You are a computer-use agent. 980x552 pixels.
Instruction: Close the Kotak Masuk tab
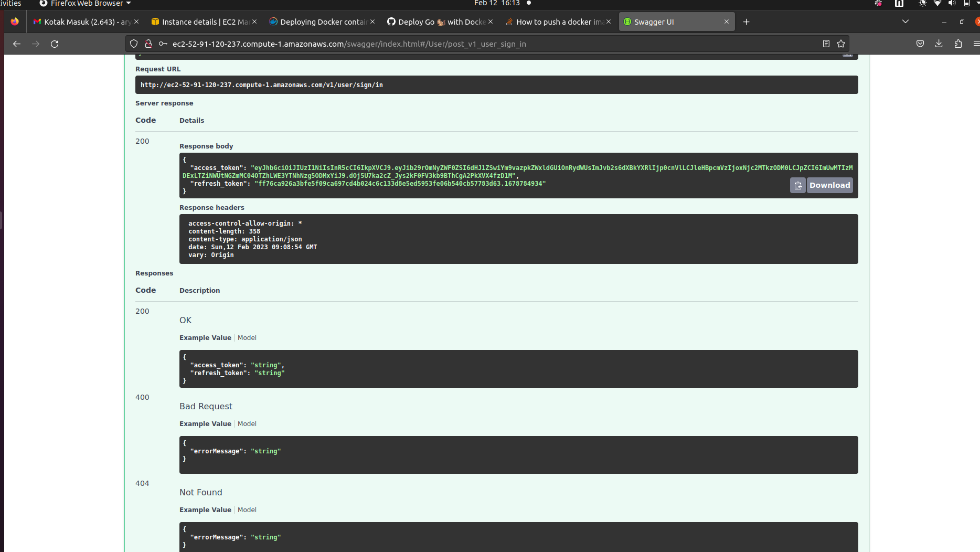[x=136, y=22]
